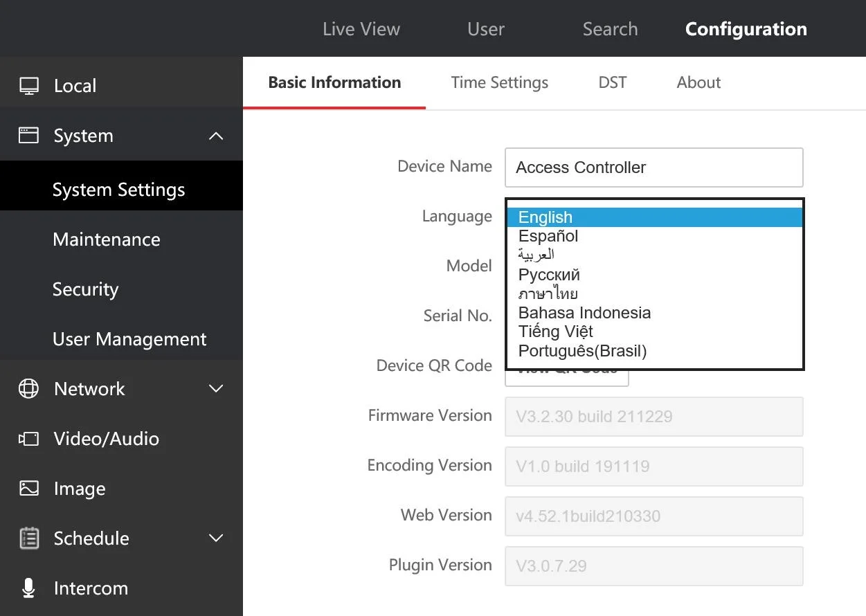Screen dimensions: 866x616
Task: Open the About tab
Action: (698, 82)
